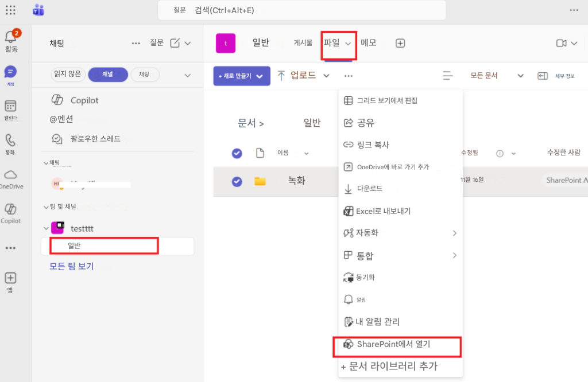Toggle the 채널 filter pill
The height and width of the screenshot is (382, 588).
click(108, 75)
